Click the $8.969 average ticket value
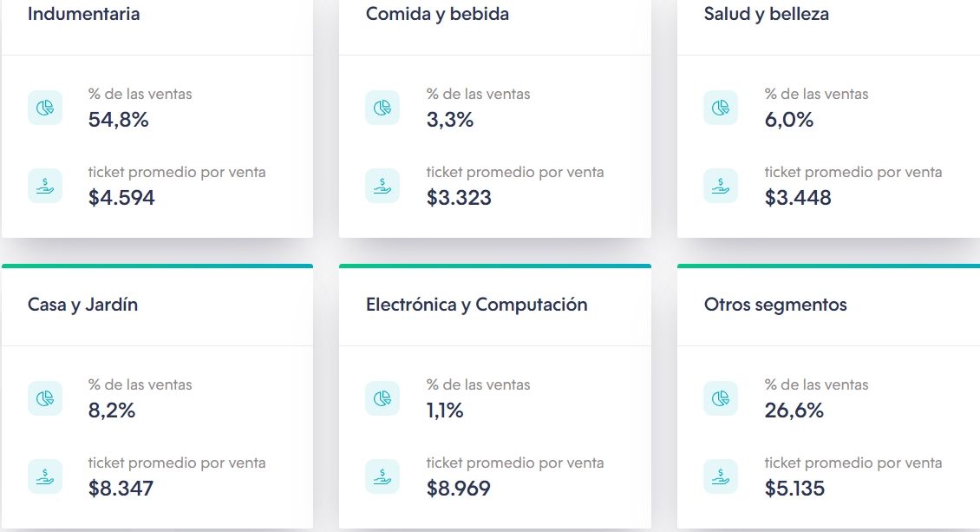This screenshot has width=980, height=532. [459, 489]
